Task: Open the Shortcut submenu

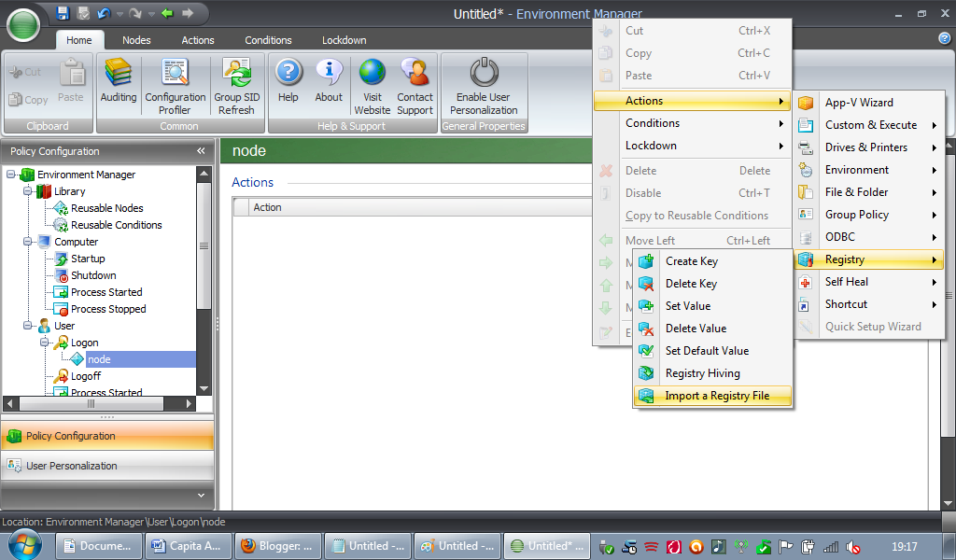Action: tap(869, 304)
